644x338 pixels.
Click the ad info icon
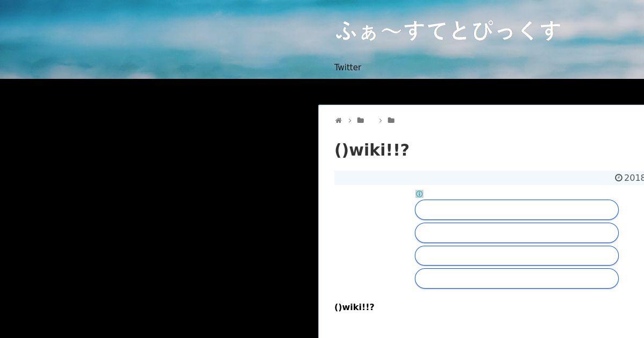click(x=419, y=194)
